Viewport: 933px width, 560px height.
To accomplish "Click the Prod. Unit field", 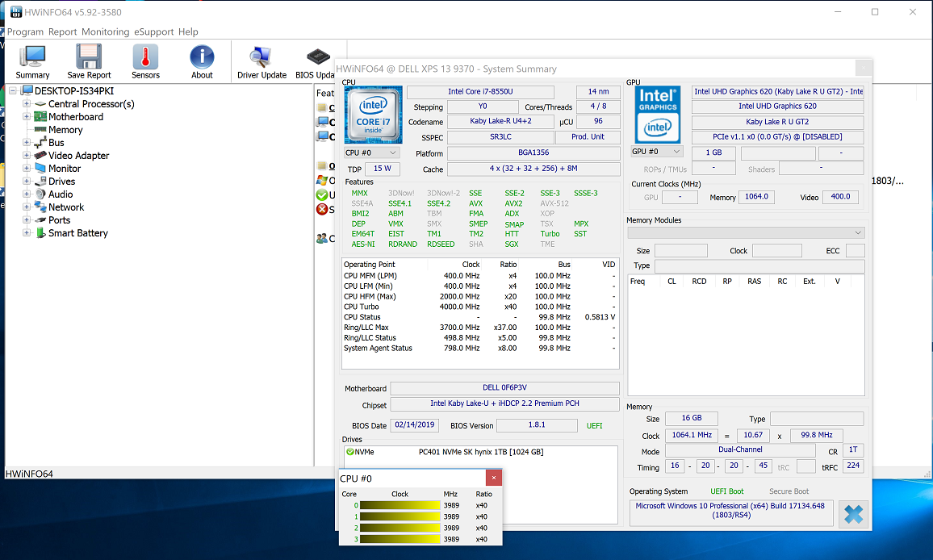I will tap(588, 137).
